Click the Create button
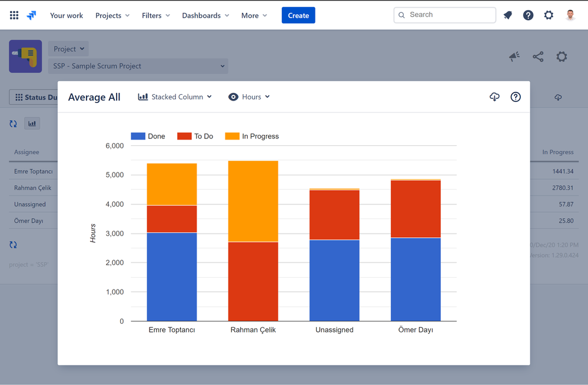The image size is (588, 385). (298, 15)
